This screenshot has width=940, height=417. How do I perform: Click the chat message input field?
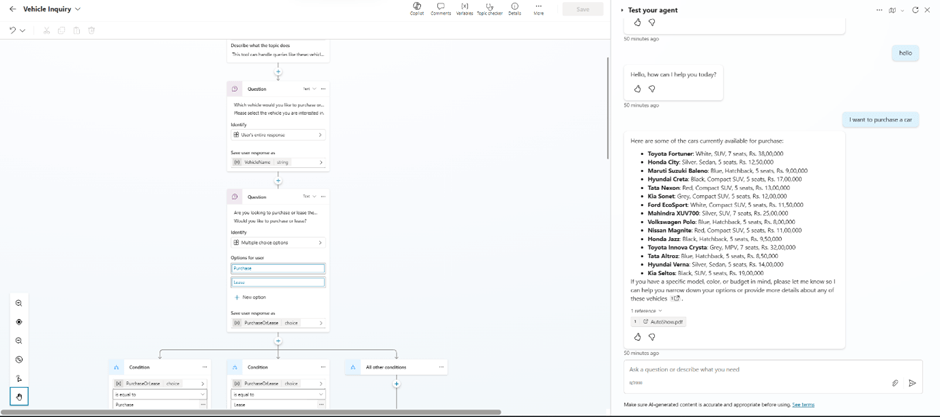click(x=750, y=370)
